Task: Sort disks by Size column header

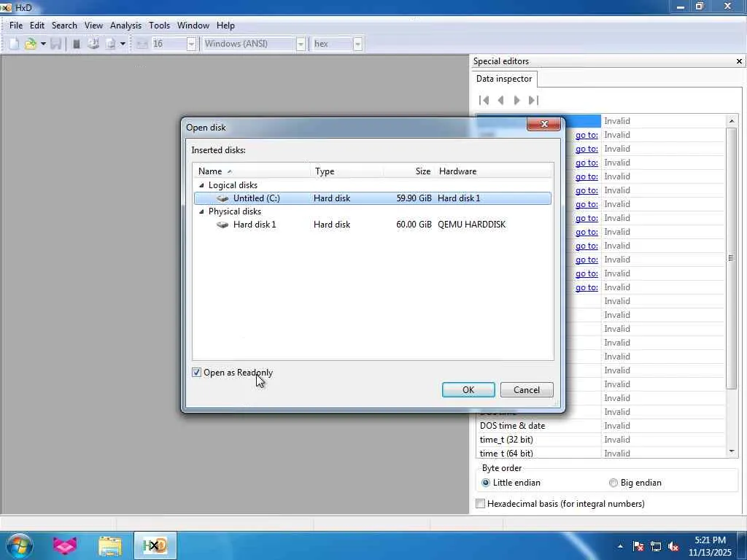Action: 409,171
